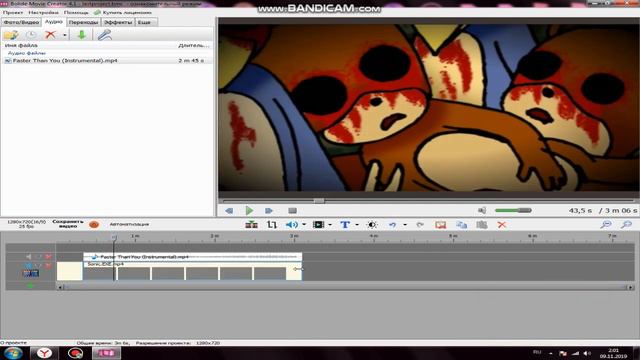Toggle the video track sound icon
This screenshot has height=360, width=640.
pyautogui.click(x=29, y=266)
